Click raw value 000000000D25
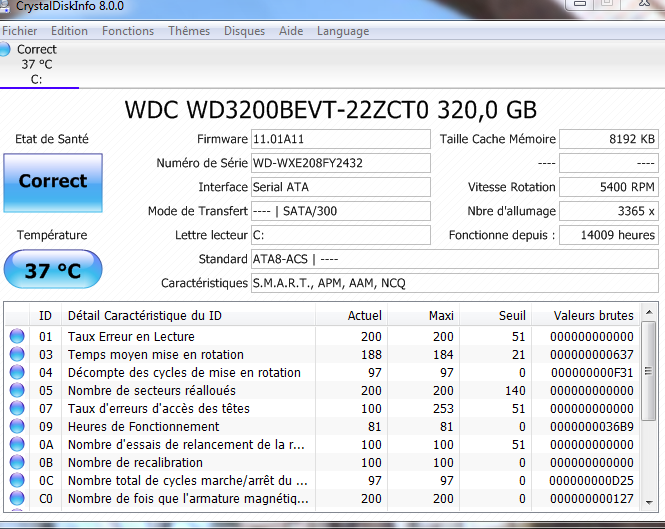 click(592, 481)
